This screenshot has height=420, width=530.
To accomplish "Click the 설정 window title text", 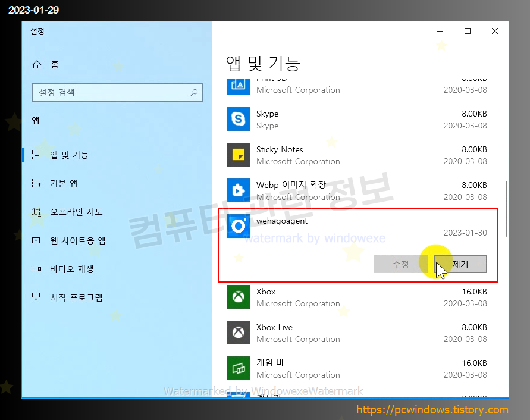I will pyautogui.click(x=37, y=31).
